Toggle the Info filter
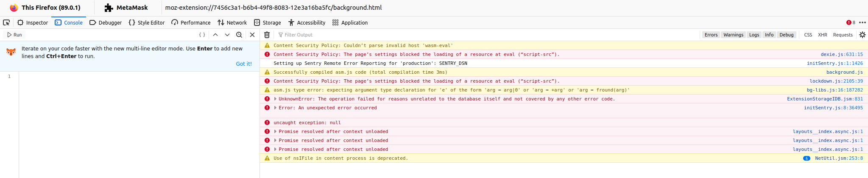This screenshot has height=178, width=868. coord(769,35)
